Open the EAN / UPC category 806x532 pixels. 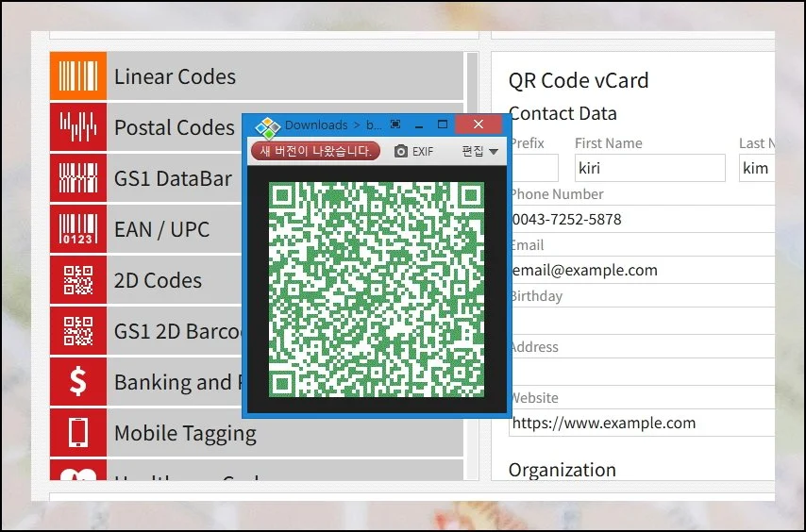coord(162,229)
